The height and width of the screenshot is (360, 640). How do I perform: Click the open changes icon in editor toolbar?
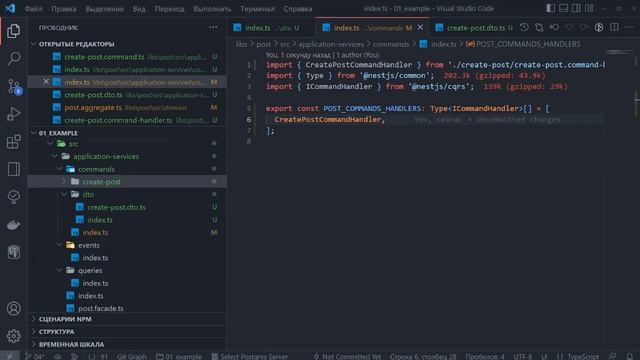point(539,27)
